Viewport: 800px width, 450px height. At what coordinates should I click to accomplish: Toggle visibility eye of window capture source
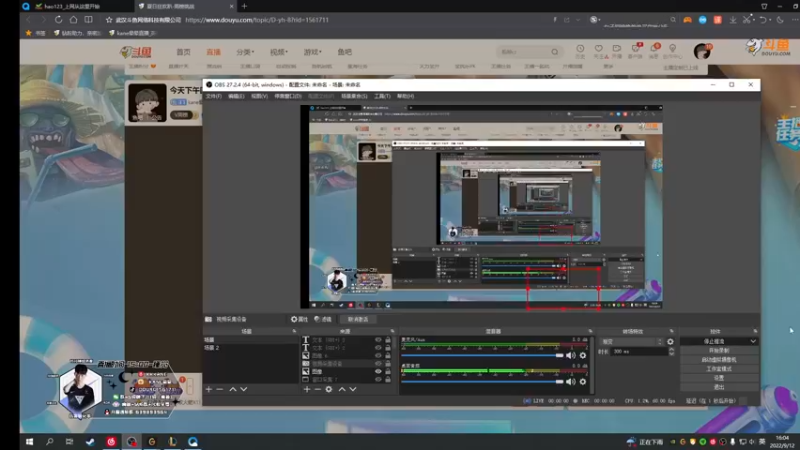click(378, 380)
